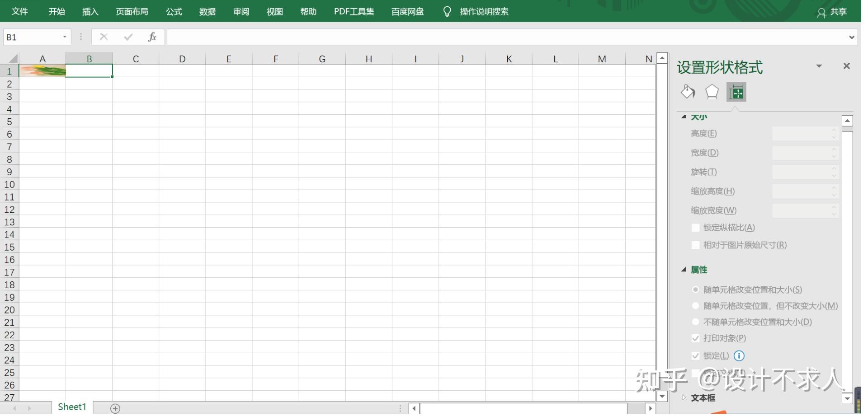Open the Effects pentagon tab

pos(712,92)
